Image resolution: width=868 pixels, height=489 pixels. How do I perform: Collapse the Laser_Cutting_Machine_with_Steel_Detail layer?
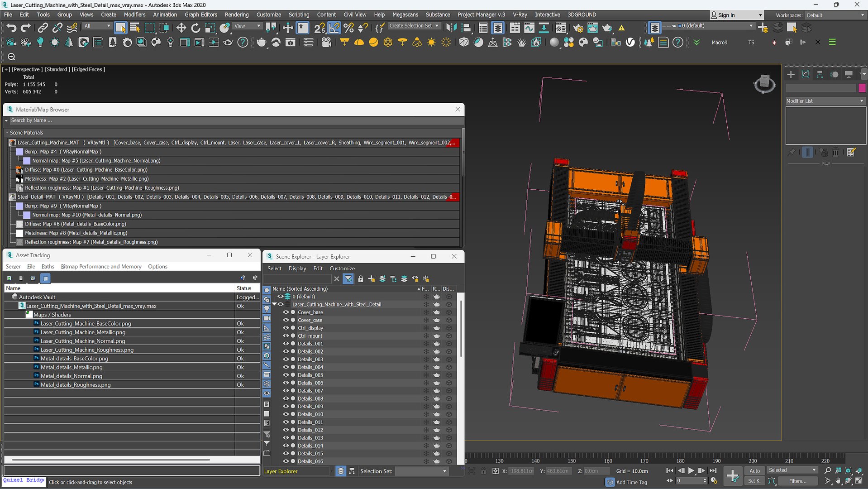pyautogui.click(x=274, y=304)
